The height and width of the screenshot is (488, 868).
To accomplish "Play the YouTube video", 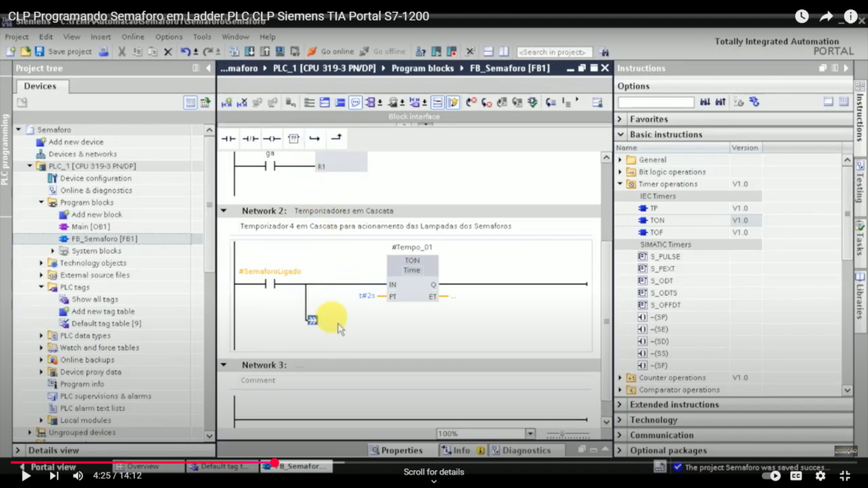I will coord(25,476).
